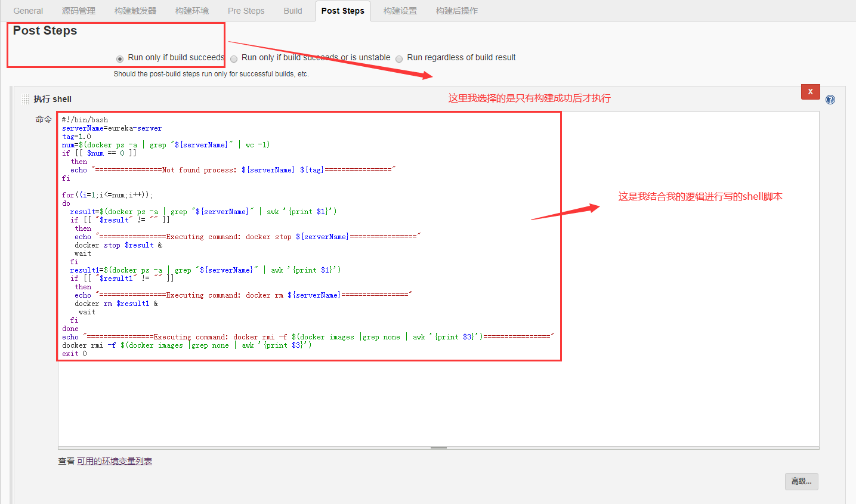Click the script line "exit 0"

click(x=75, y=354)
